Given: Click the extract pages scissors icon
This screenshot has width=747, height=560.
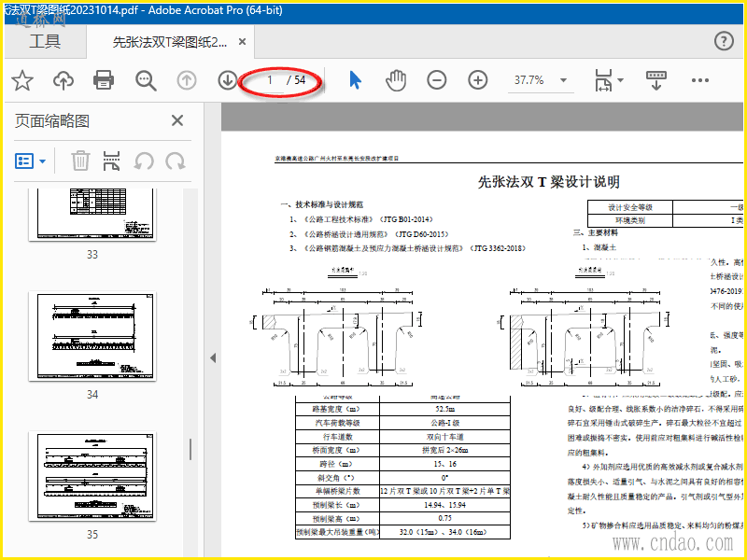Looking at the screenshot, I should (x=111, y=161).
